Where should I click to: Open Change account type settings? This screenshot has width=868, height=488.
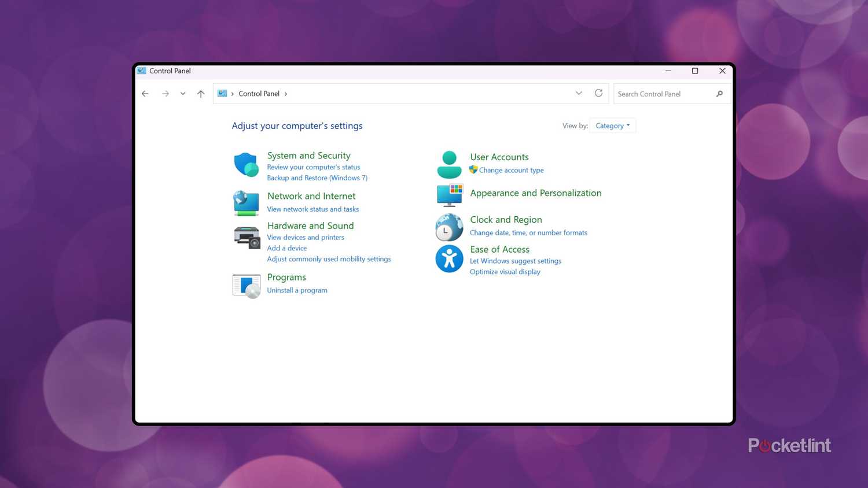[x=512, y=170]
